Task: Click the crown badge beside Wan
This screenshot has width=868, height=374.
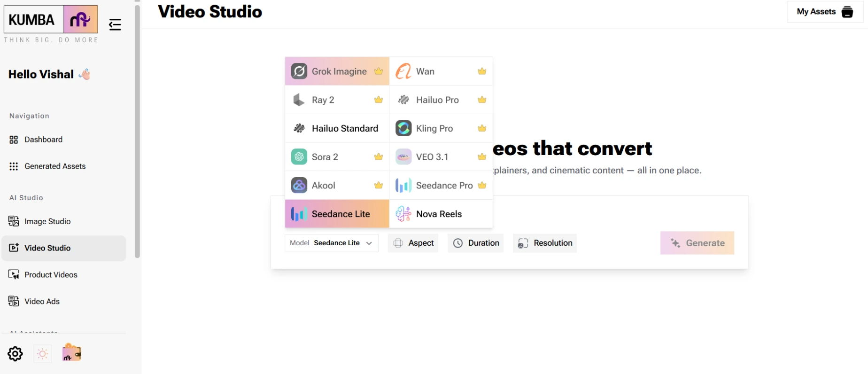Action: [482, 71]
